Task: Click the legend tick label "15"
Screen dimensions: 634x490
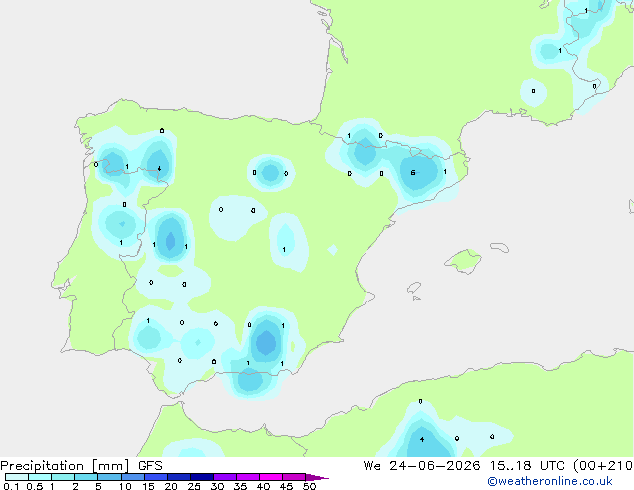Action: [148, 486]
